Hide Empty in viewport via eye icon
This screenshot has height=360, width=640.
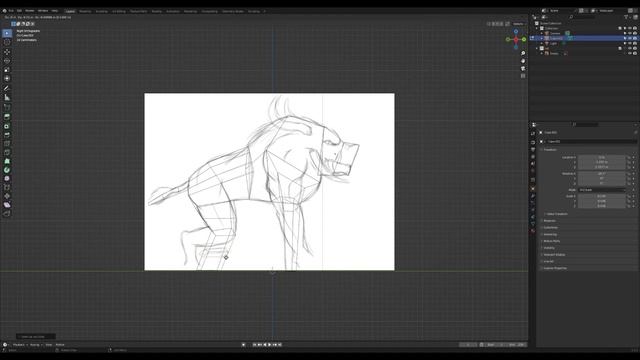pyautogui.click(x=630, y=53)
